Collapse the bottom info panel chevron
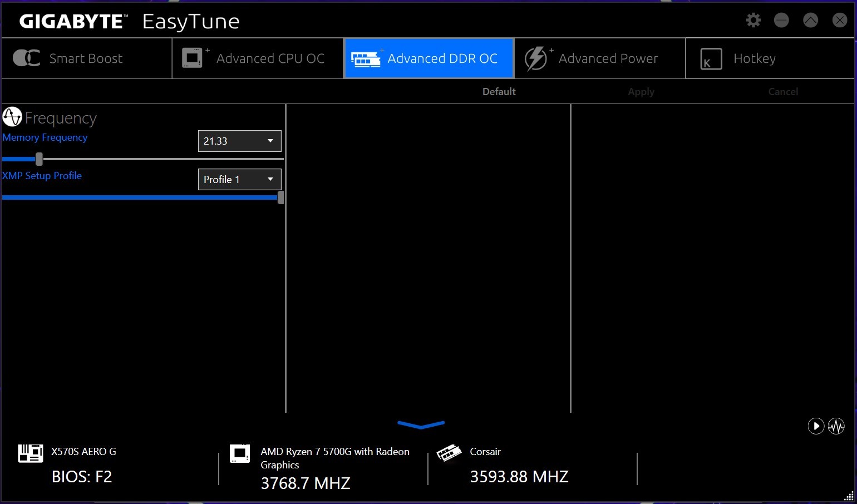Screen dimensions: 857x504 pos(421,425)
